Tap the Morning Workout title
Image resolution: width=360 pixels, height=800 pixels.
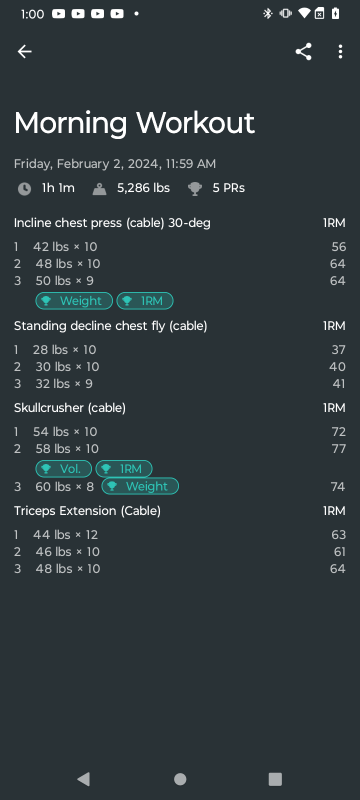[134, 123]
